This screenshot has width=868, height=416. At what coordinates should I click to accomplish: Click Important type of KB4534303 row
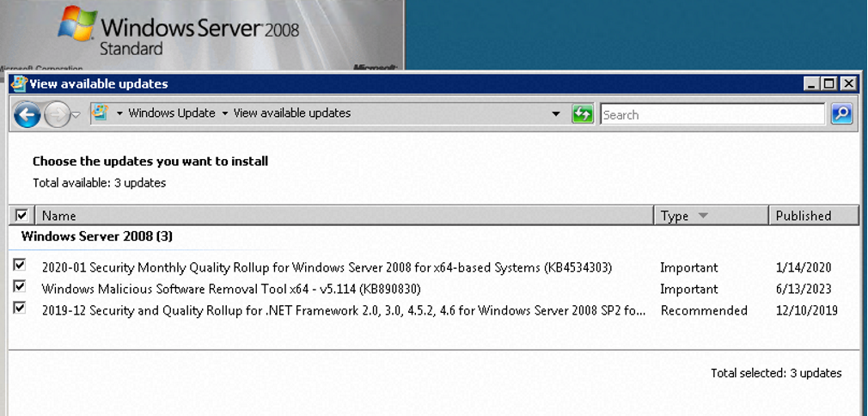688,267
